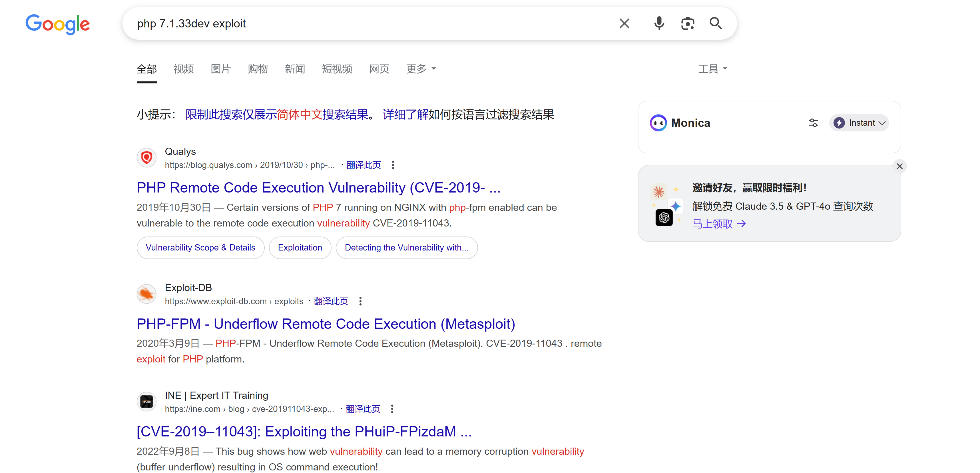980x473 pixels.
Task: Open Exploiting the PHuiP-FPizdaM result
Action: (x=304, y=432)
